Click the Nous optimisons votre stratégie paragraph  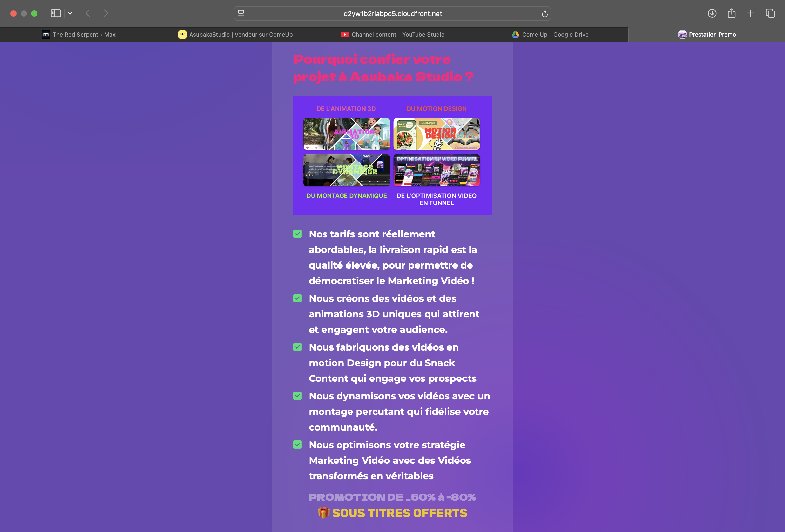click(x=390, y=460)
